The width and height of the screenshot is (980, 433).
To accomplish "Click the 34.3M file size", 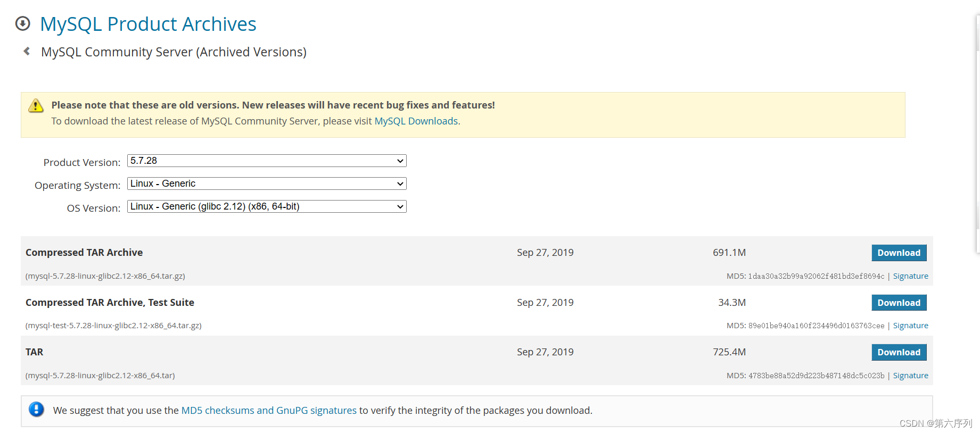I will [732, 303].
